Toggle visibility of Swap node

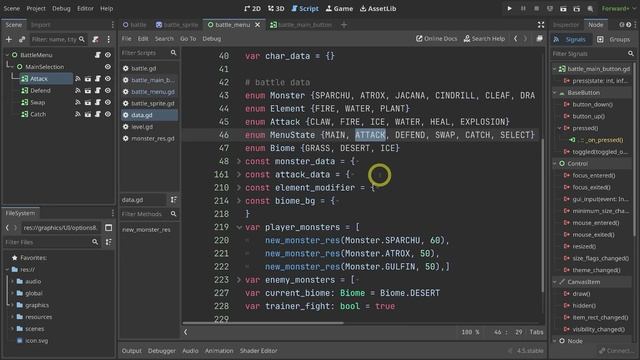(108, 102)
